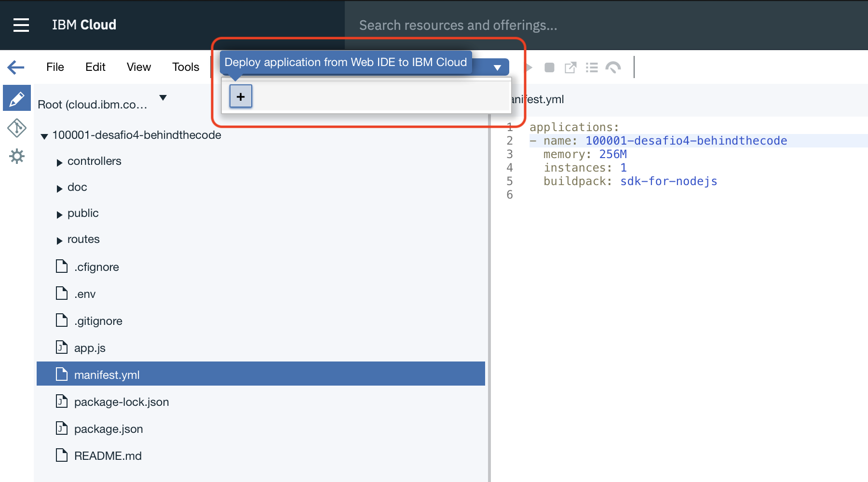
Task: Expand the public folder
Action: (59, 214)
